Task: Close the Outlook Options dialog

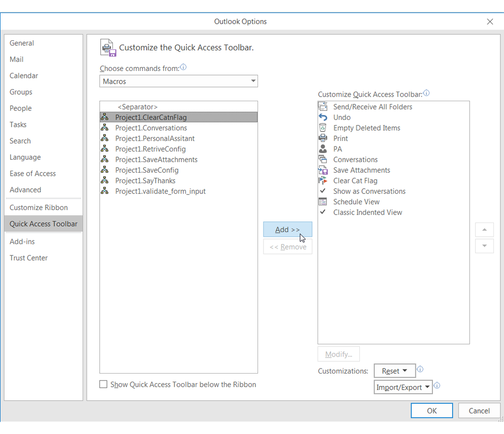Action: point(490,22)
